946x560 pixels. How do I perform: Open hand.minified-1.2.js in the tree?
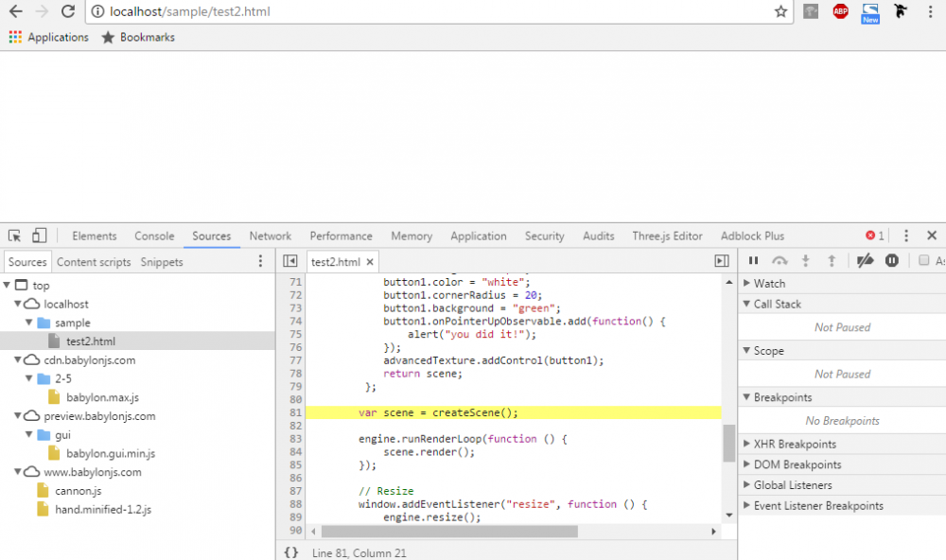(103, 509)
